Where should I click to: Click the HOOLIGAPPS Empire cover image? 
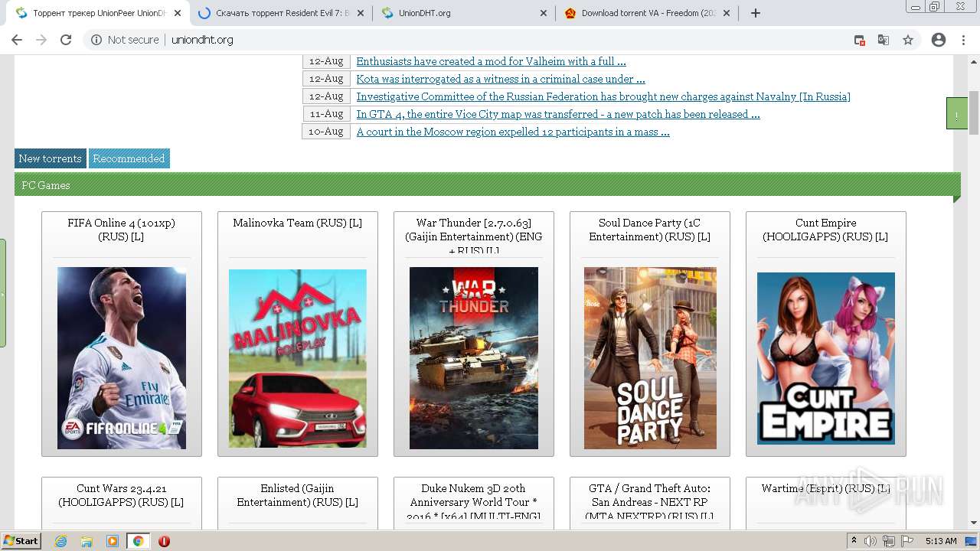click(x=826, y=358)
